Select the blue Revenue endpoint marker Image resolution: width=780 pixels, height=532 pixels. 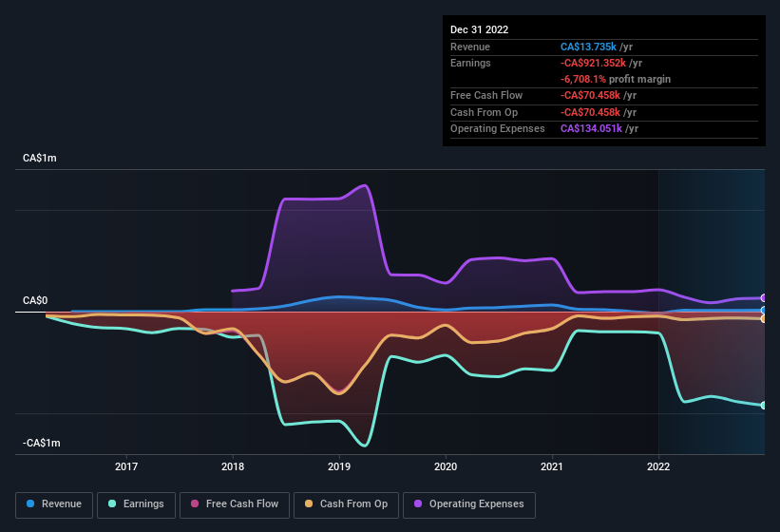click(x=764, y=311)
